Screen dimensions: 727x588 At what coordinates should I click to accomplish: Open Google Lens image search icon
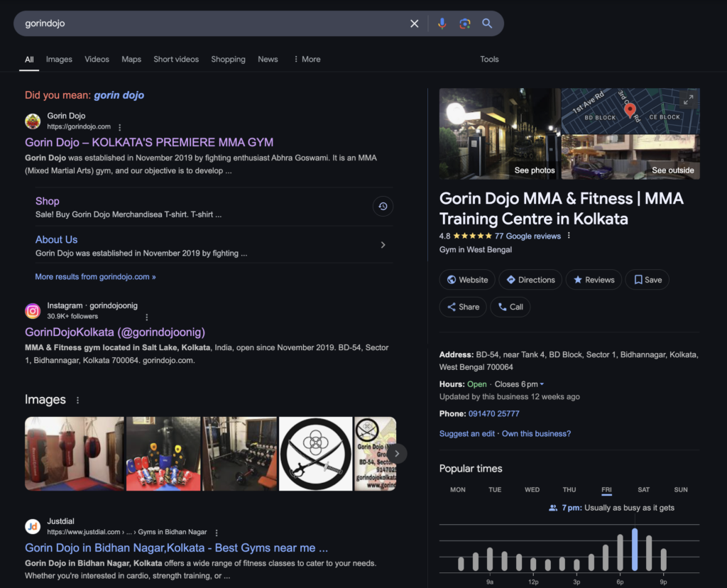coord(464,23)
